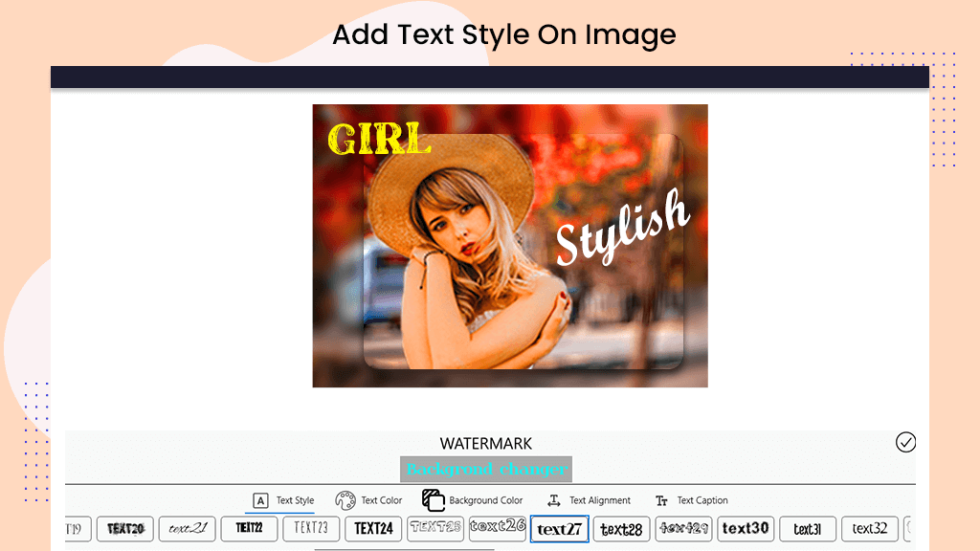This screenshot has height=551, width=980.
Task: Click the WATERMARK label
Action: (x=485, y=444)
